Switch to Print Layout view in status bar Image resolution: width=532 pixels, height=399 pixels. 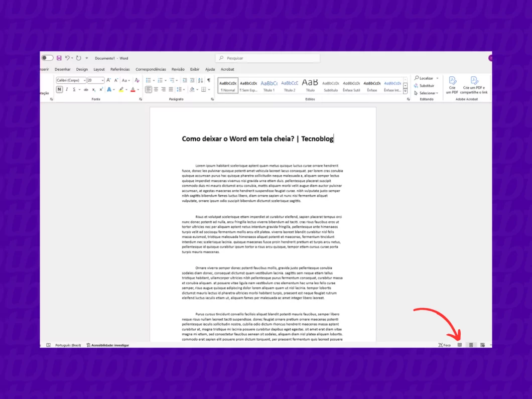point(471,345)
